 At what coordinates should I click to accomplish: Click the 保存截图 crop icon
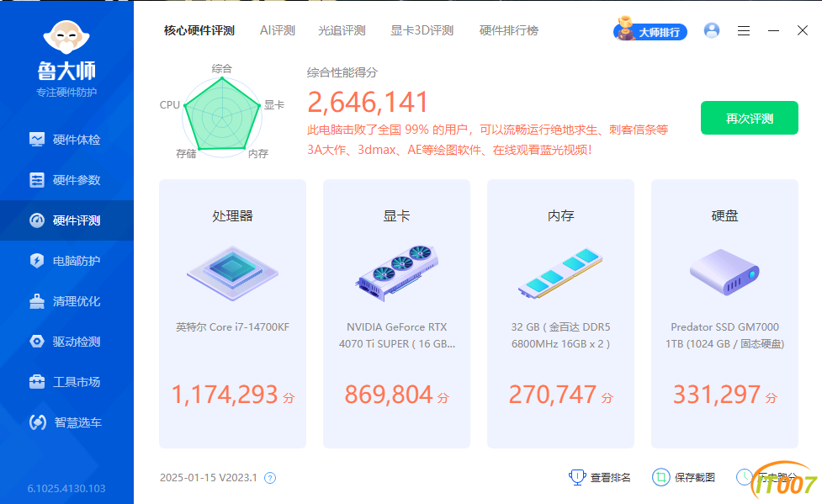coord(660,477)
